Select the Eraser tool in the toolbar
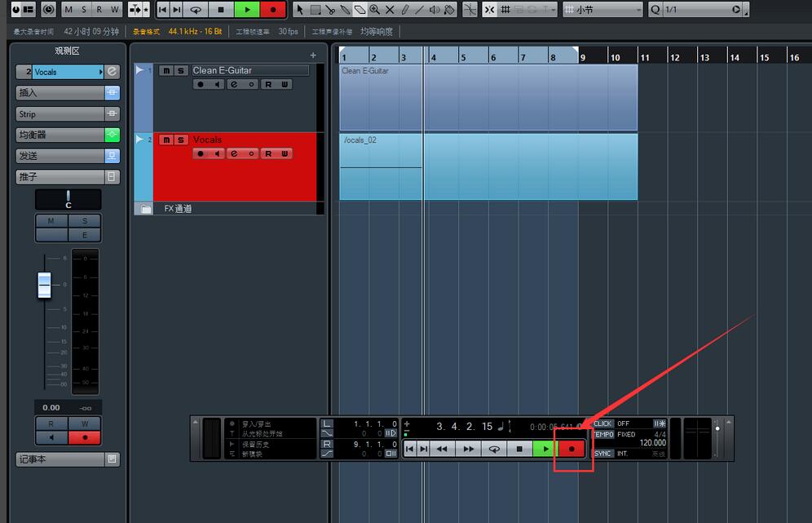 pyautogui.click(x=359, y=10)
